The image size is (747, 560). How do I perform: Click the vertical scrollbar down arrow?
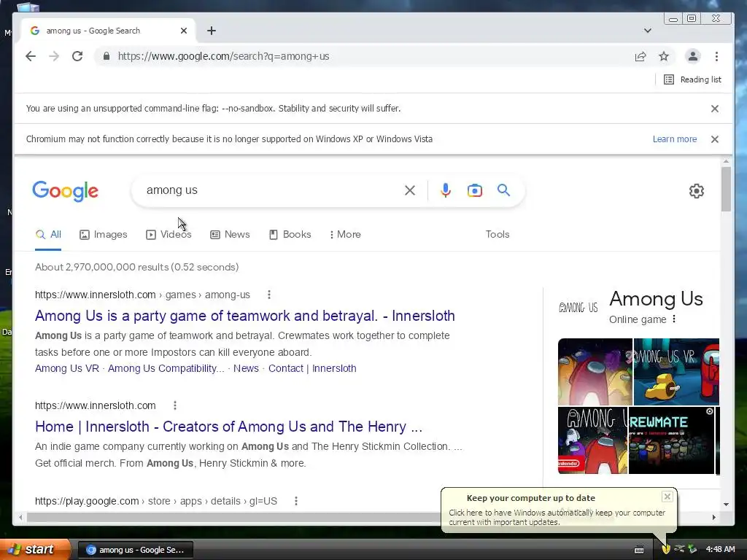[726, 505]
